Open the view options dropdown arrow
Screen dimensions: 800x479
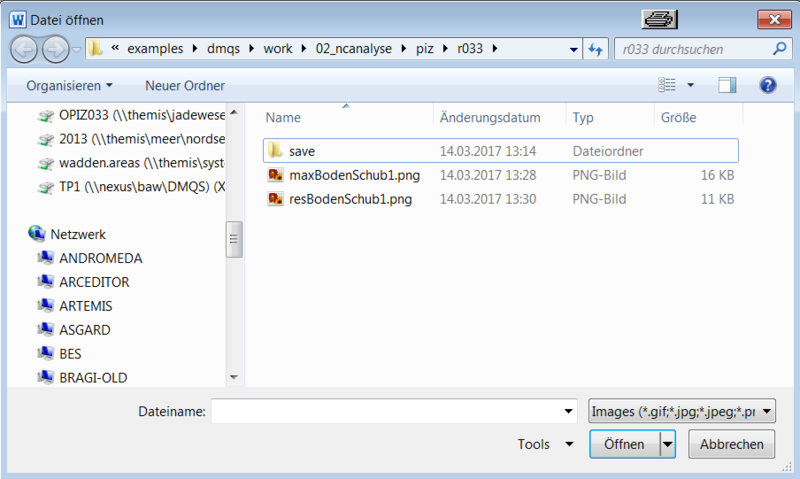pyautogui.click(x=690, y=86)
